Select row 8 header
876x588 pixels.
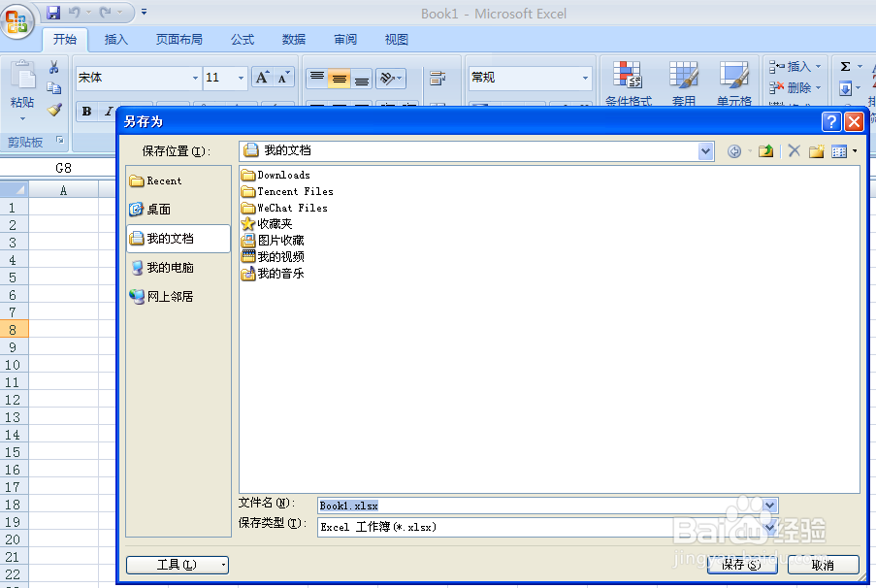(x=14, y=330)
